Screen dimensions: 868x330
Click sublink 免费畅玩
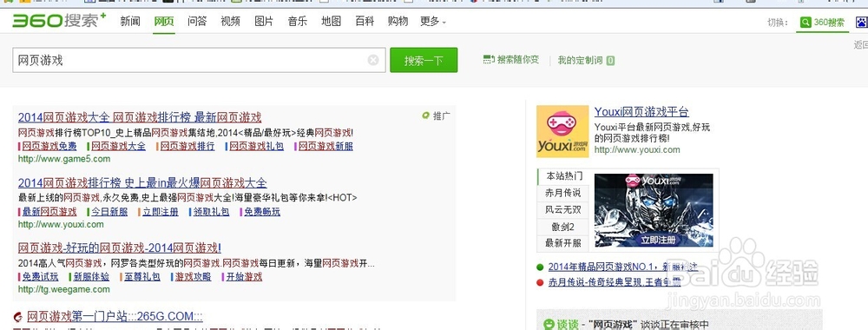pos(262,212)
